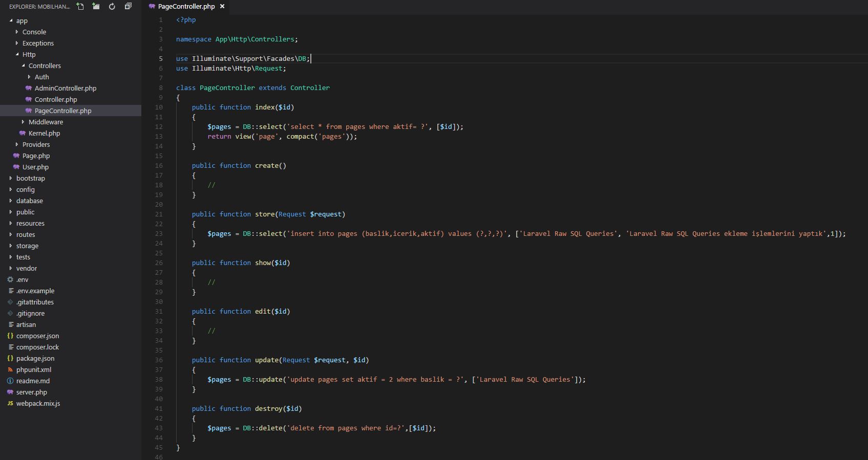Click the PHP icon beside User.php
The height and width of the screenshot is (460, 868).
[16, 167]
